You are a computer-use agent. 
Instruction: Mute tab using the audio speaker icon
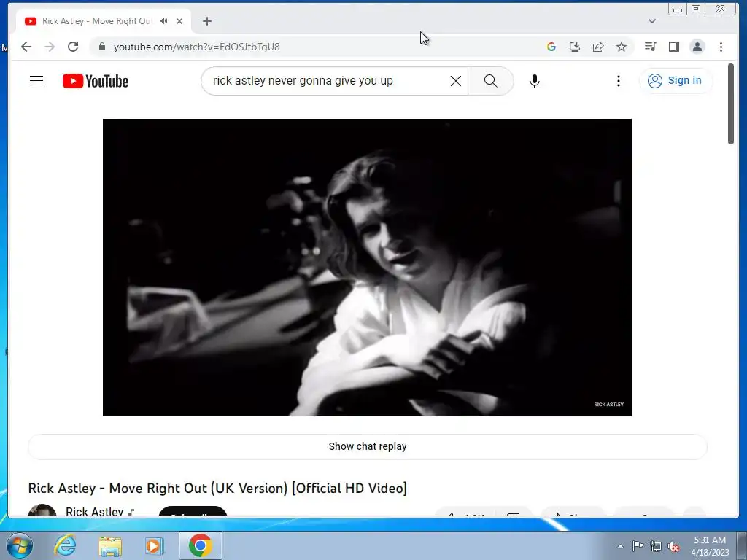[164, 21]
